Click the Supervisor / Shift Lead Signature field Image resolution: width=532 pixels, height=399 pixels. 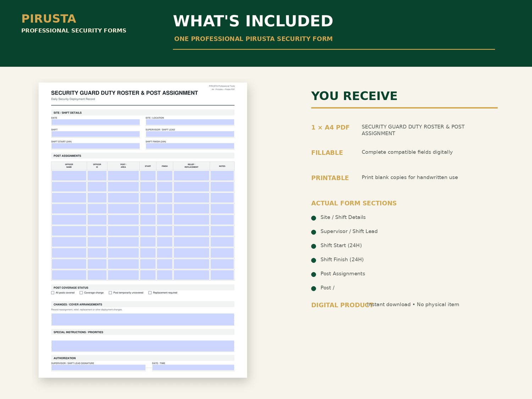click(98, 368)
